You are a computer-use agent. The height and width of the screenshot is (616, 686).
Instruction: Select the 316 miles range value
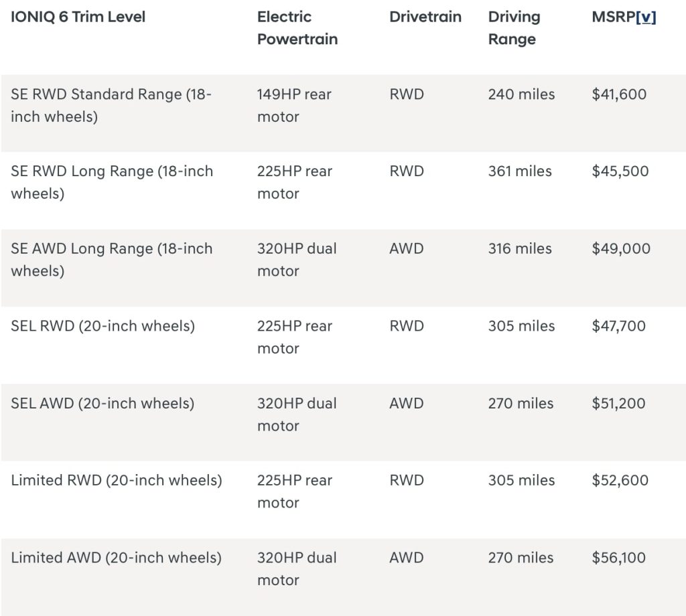click(x=520, y=249)
